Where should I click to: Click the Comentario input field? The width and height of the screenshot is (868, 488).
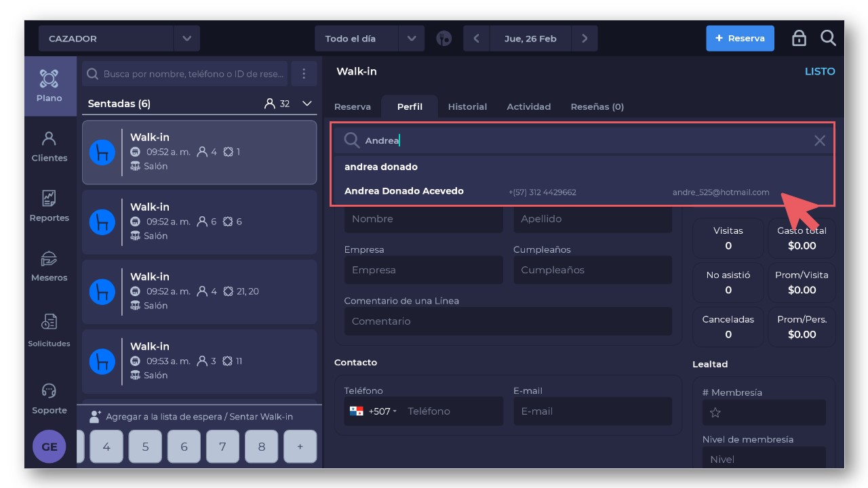click(x=508, y=321)
